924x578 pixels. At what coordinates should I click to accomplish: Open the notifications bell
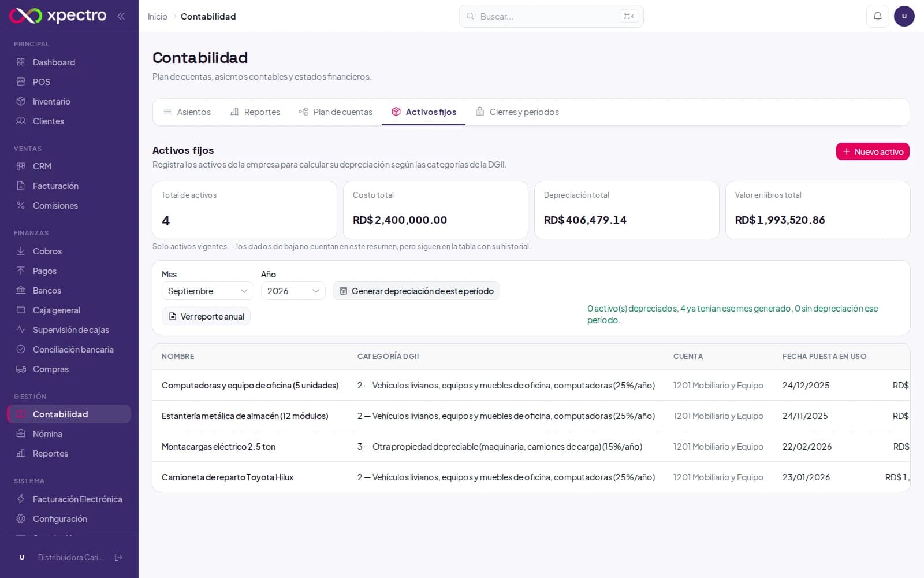coord(877,16)
